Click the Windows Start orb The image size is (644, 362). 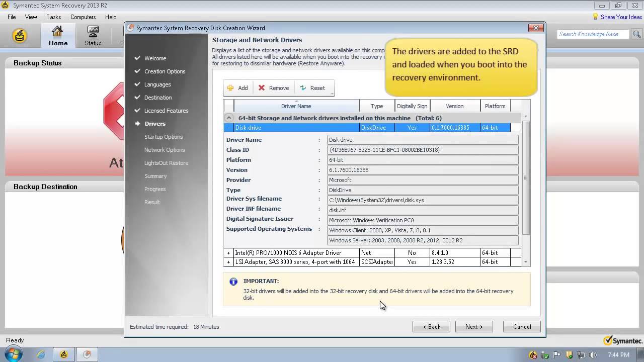(x=13, y=354)
